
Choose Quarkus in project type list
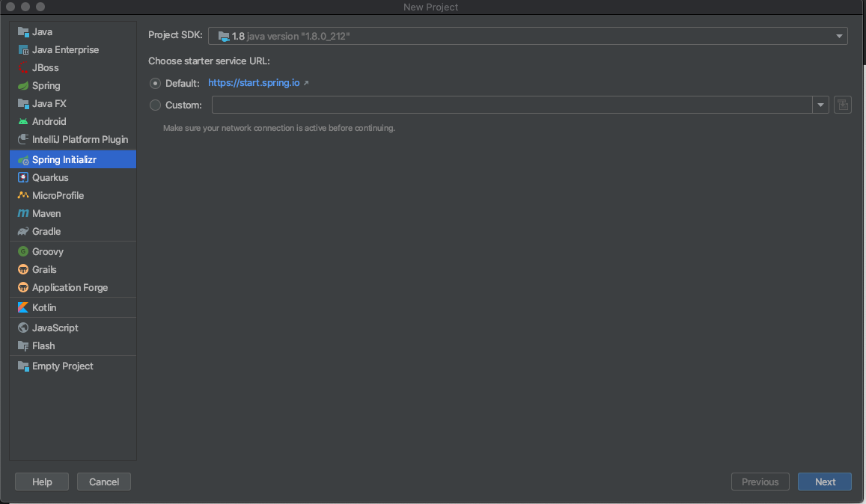pyautogui.click(x=73, y=178)
